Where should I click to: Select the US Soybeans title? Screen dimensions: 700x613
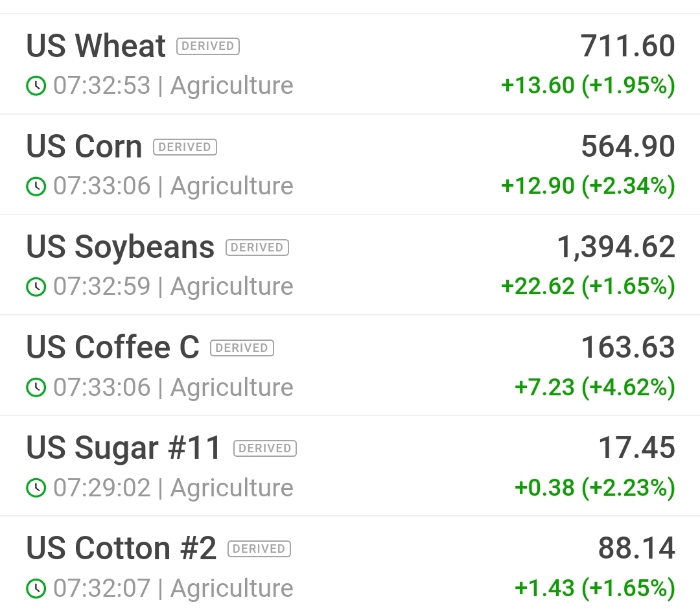(121, 247)
